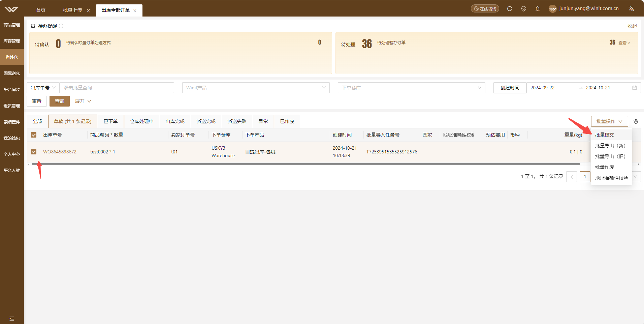Open 平台入驻 in the sidebar

[x=12, y=171]
